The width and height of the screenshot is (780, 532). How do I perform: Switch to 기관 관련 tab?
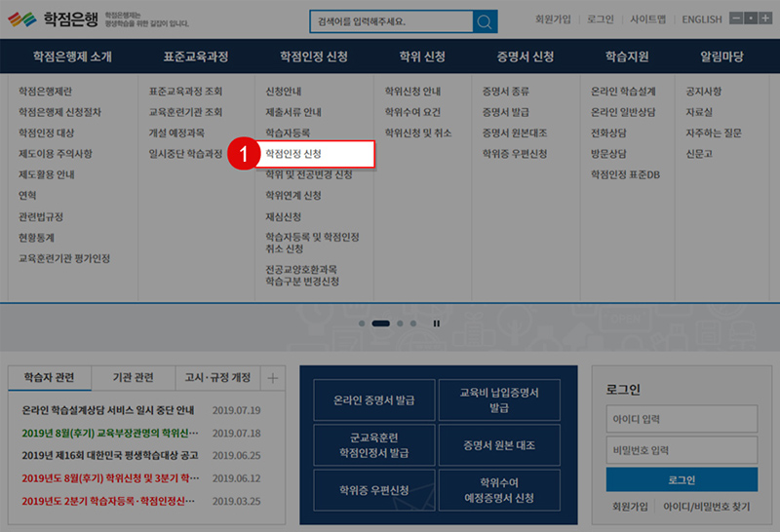coord(133,378)
